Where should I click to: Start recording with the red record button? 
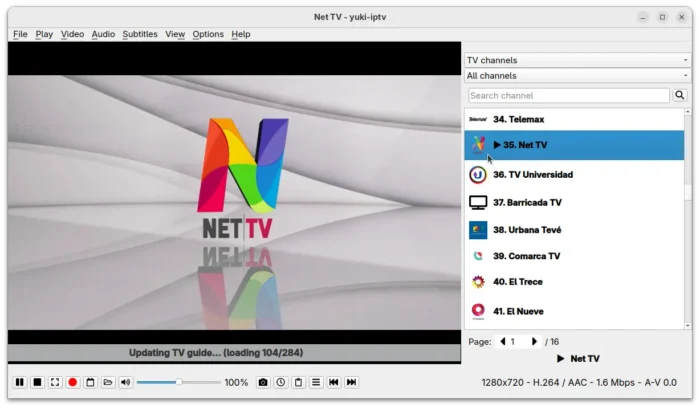pyautogui.click(x=73, y=382)
